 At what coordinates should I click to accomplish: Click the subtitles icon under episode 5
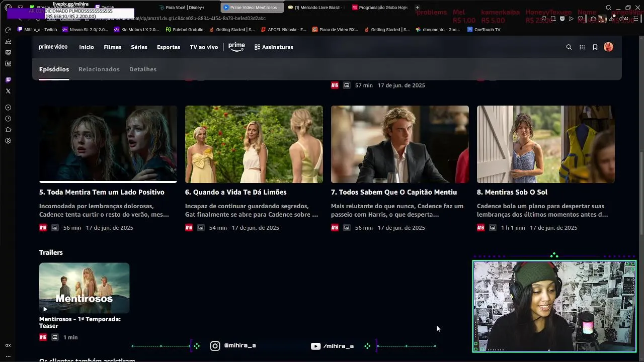coord(55,228)
